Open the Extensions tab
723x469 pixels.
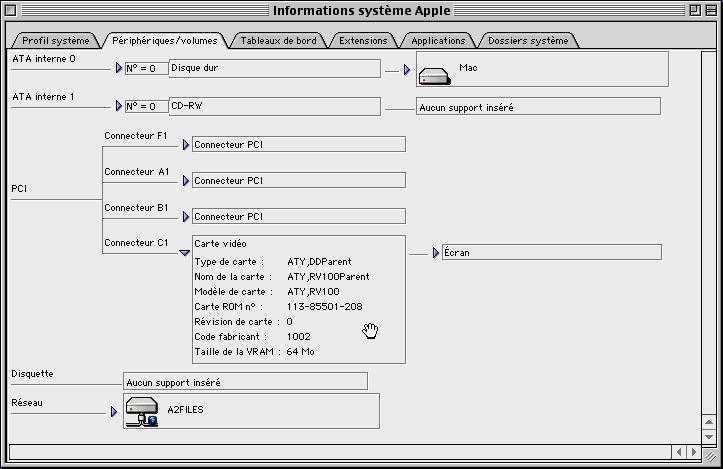[363, 41]
